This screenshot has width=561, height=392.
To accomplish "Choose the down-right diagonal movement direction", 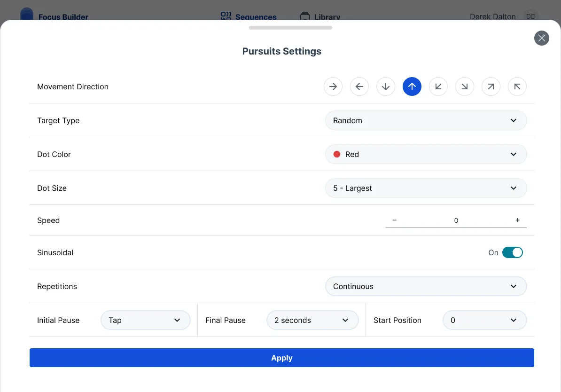I will (465, 86).
